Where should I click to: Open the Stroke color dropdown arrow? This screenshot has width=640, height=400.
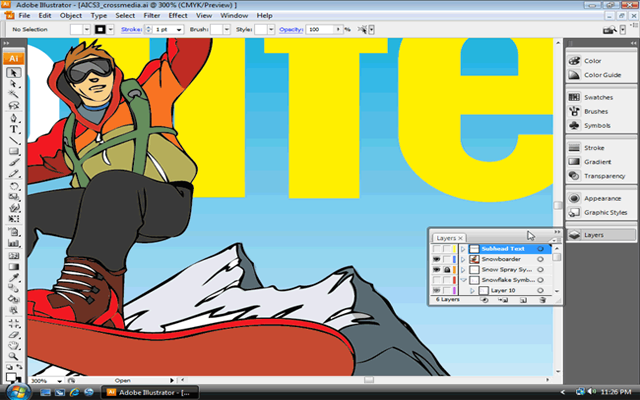111,29
